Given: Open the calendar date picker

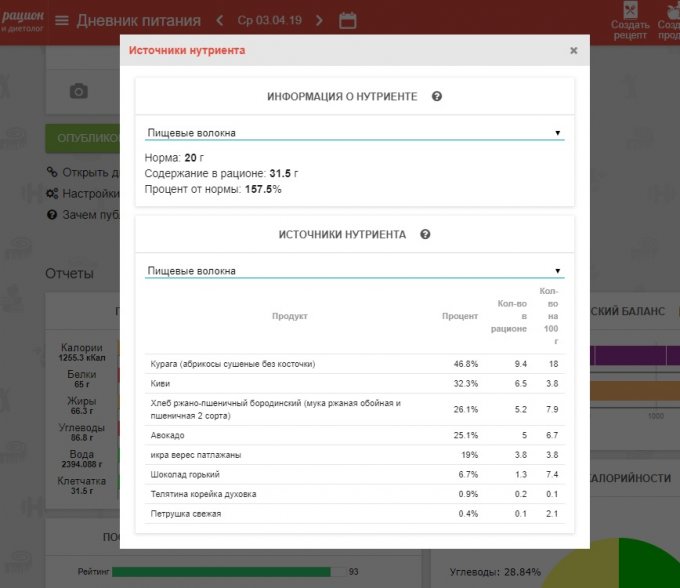Looking at the screenshot, I should (x=348, y=20).
